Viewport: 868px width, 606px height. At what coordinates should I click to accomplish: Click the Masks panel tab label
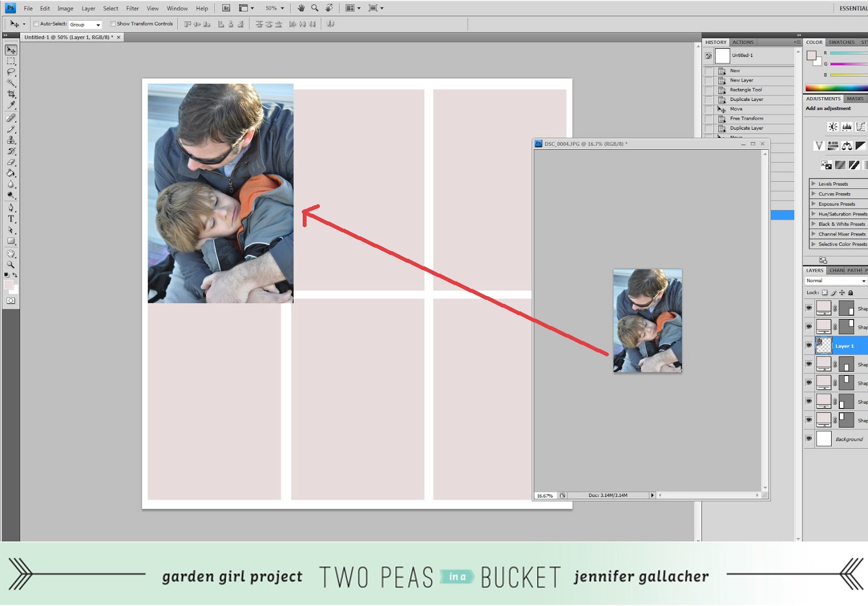pos(854,99)
